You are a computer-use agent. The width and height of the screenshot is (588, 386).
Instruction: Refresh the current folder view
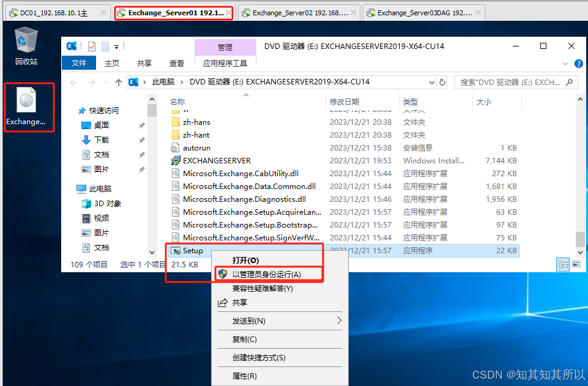(442, 83)
